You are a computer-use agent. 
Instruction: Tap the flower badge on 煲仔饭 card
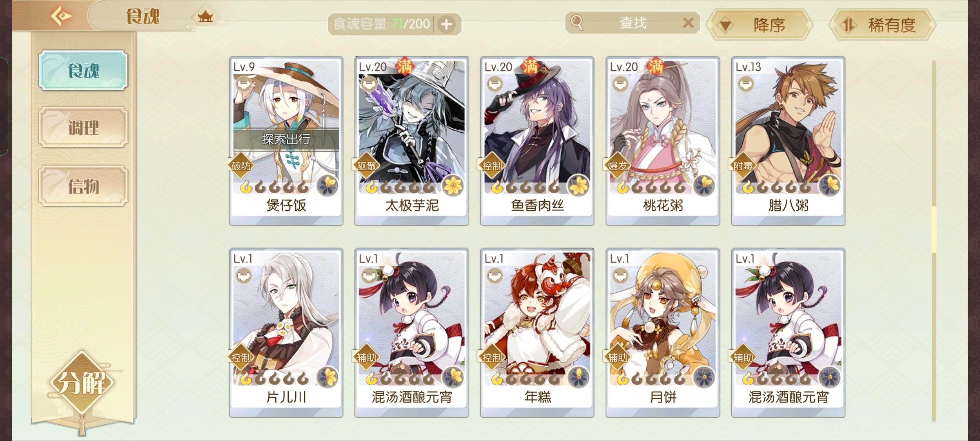(327, 186)
